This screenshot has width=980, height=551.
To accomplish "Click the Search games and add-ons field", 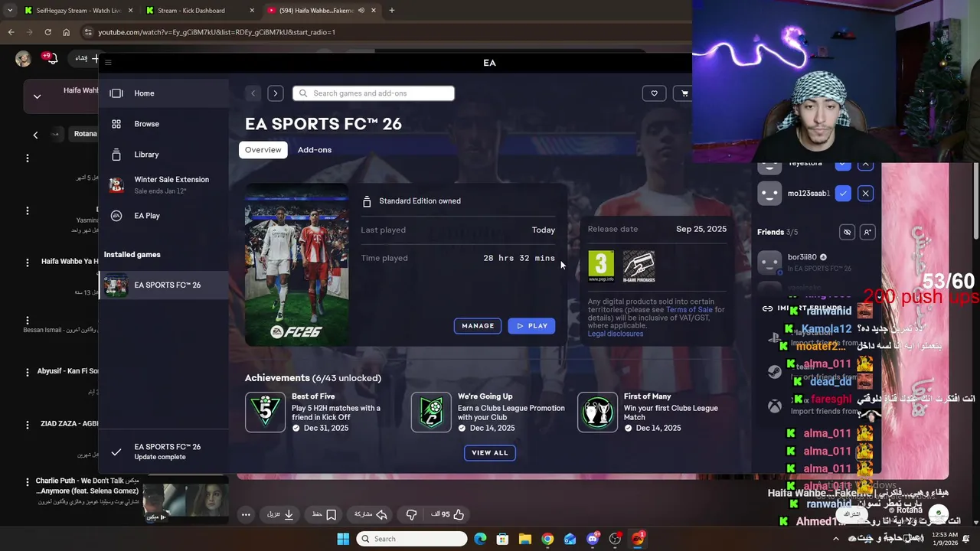I will point(373,93).
